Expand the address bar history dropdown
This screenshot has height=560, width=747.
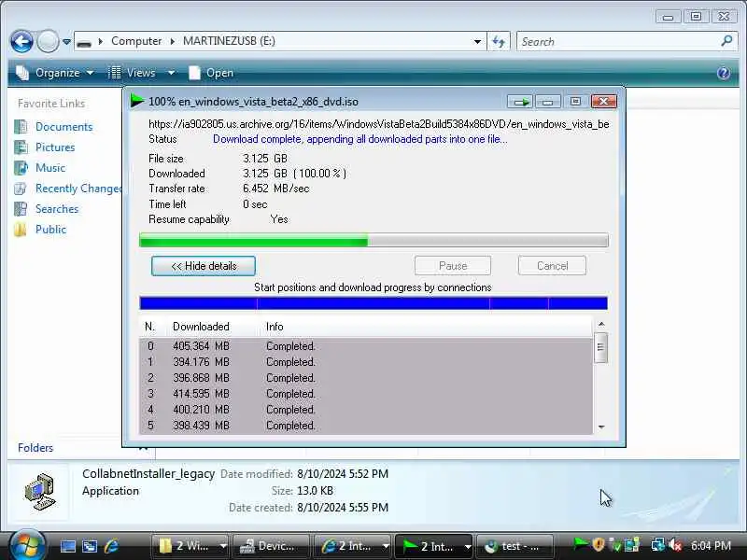(x=477, y=41)
